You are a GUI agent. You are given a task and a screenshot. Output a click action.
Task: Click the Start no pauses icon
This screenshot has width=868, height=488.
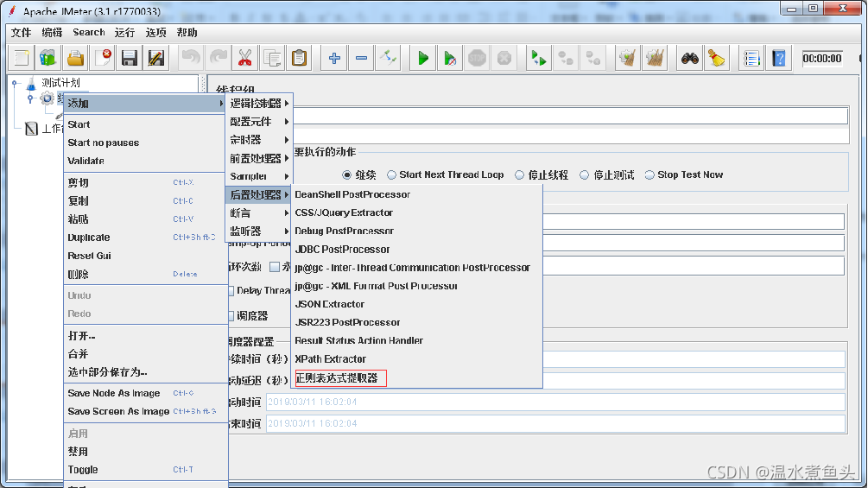pos(450,58)
